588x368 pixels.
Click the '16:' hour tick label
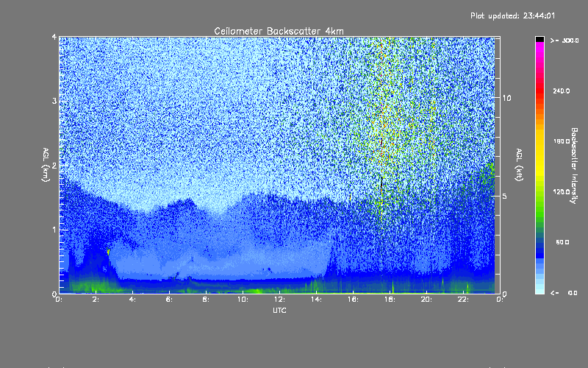point(353,300)
